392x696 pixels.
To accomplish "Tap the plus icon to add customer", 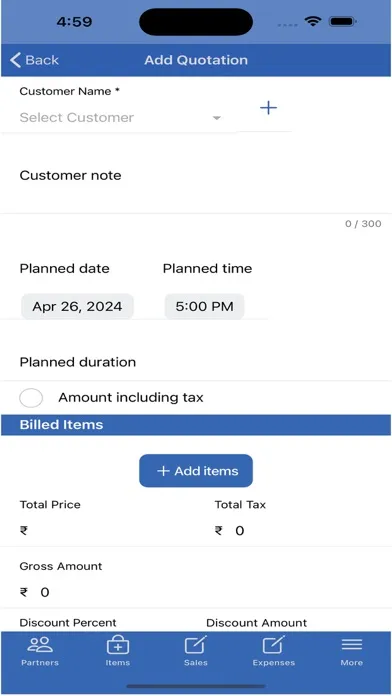I will (x=268, y=108).
